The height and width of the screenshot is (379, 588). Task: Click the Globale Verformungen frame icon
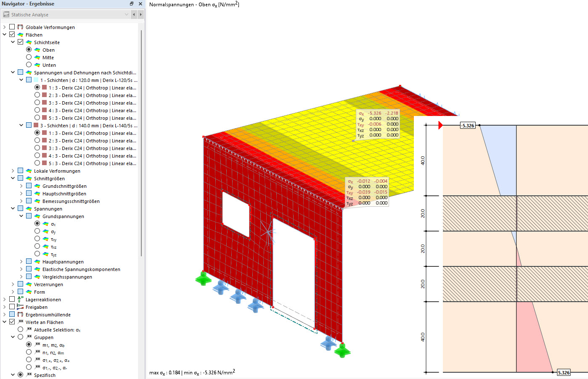pos(20,27)
